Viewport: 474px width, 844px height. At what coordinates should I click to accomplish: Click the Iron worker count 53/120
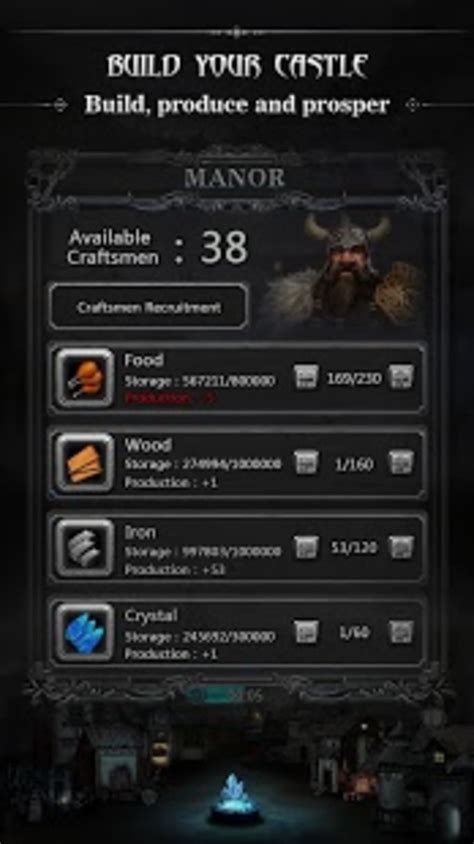[x=353, y=548]
